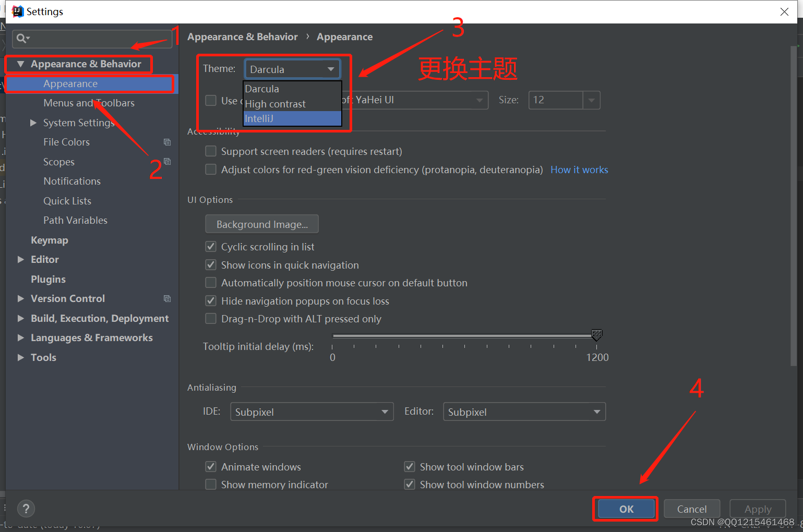Toggle Adjust colors for red-green vision deficiency
Viewport: 803px width, 532px height.
point(211,170)
